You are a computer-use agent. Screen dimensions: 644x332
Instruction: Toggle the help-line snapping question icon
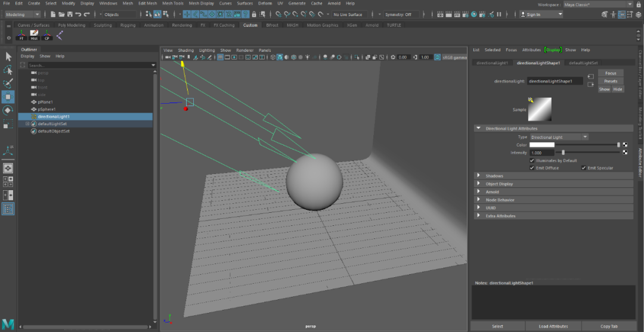245,14
